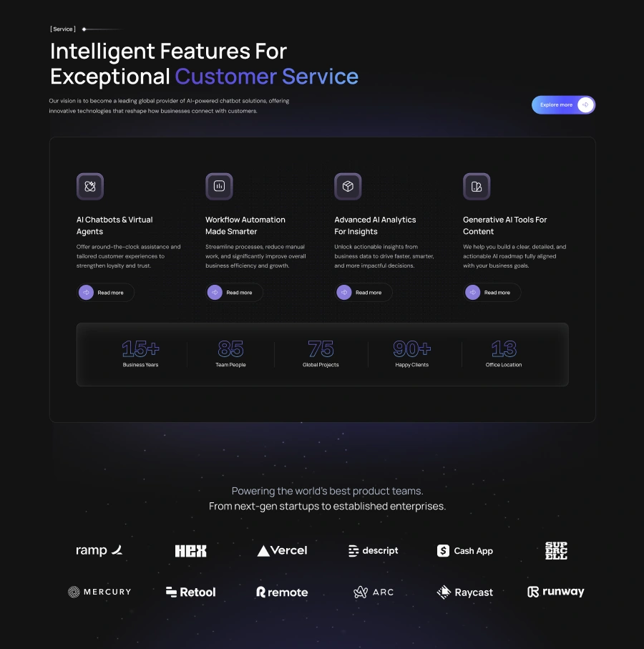Image resolution: width=644 pixels, height=649 pixels.
Task: Click the Workflow Automation chart icon
Action: point(219,187)
